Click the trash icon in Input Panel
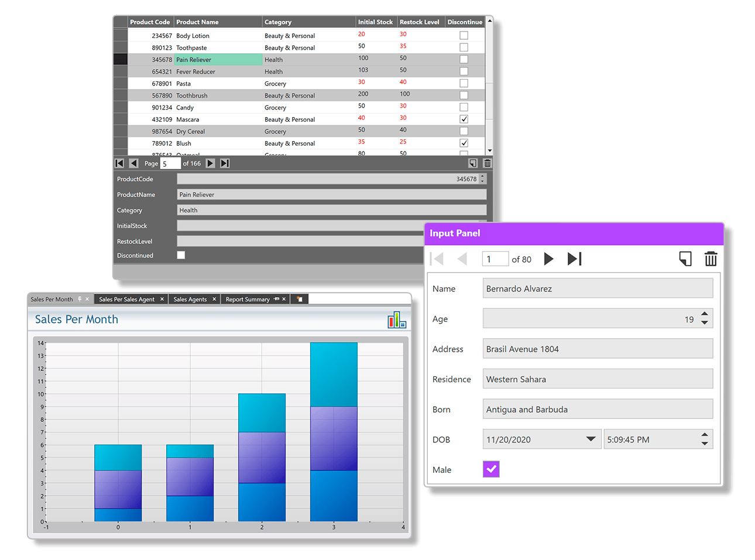The width and height of the screenshot is (755, 560). coord(711,259)
